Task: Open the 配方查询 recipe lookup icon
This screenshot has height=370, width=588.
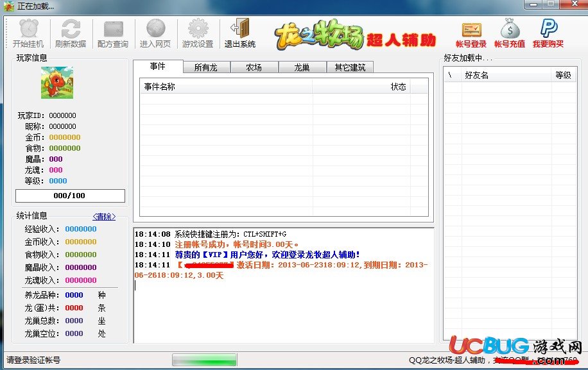Action: point(113,29)
